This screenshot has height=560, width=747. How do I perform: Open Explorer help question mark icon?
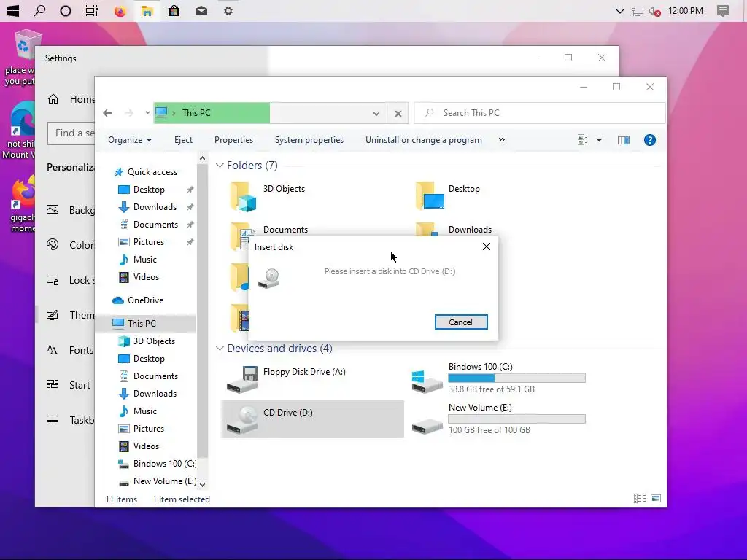[x=649, y=140]
